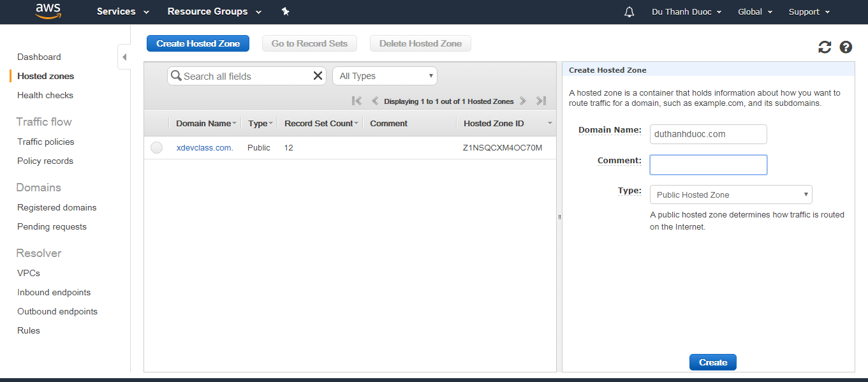
Task: Open Traffic policies in sidebar
Action: point(46,142)
